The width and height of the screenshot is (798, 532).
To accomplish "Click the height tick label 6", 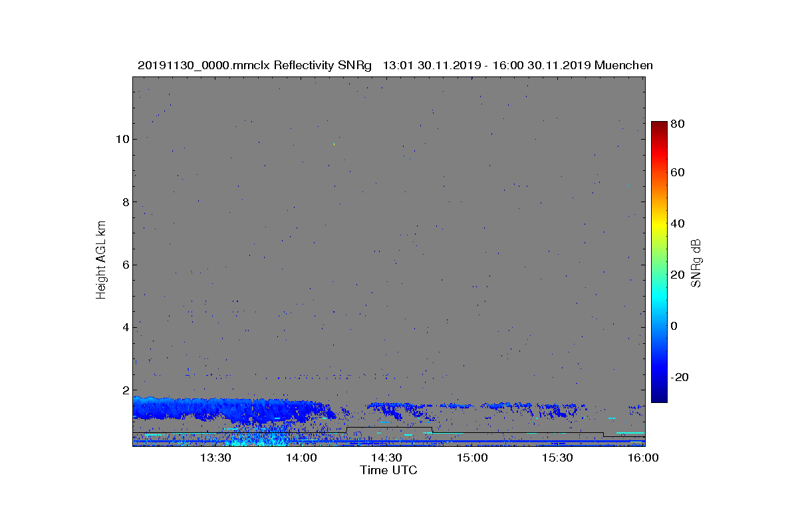I will pos(125,265).
